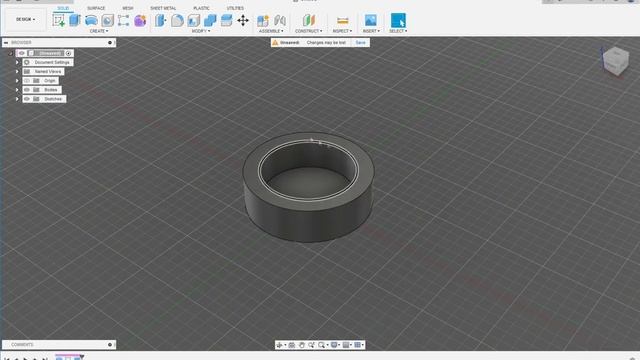Screen dimensions: 640x360
Task: Click the Browser panel options dot
Action: click(x=110, y=42)
